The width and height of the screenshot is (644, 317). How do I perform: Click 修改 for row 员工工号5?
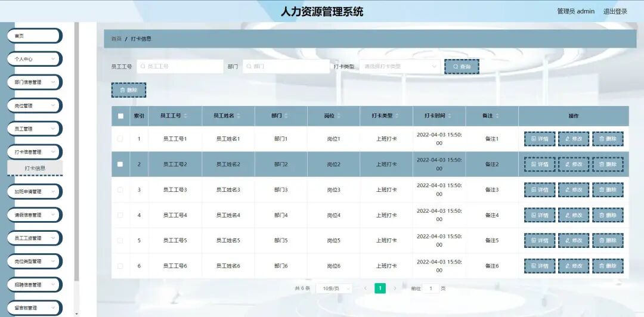click(x=574, y=241)
